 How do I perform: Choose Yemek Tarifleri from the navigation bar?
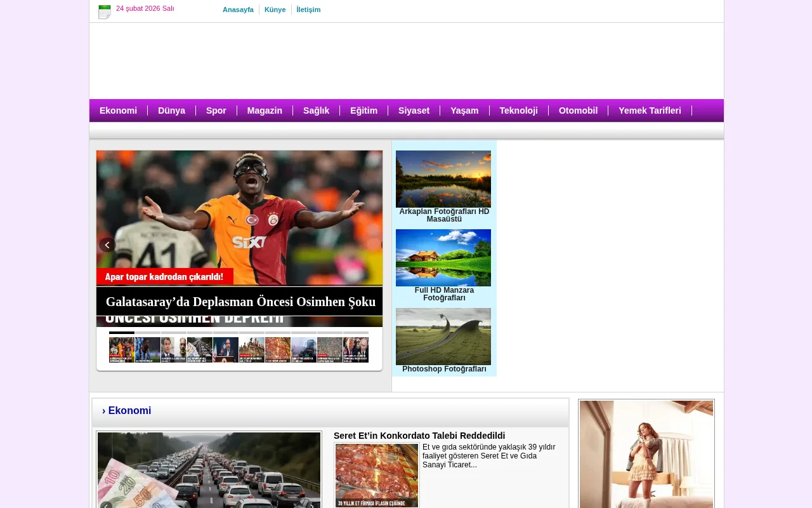650,110
